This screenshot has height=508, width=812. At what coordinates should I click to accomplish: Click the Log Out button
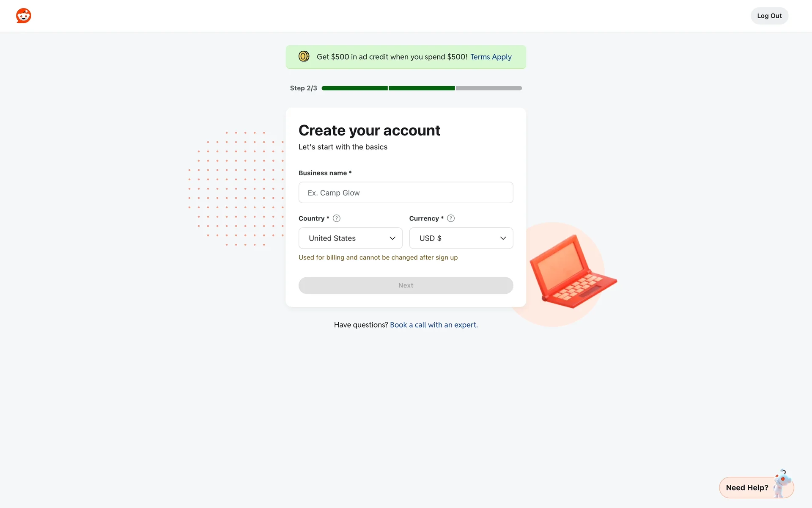769,16
